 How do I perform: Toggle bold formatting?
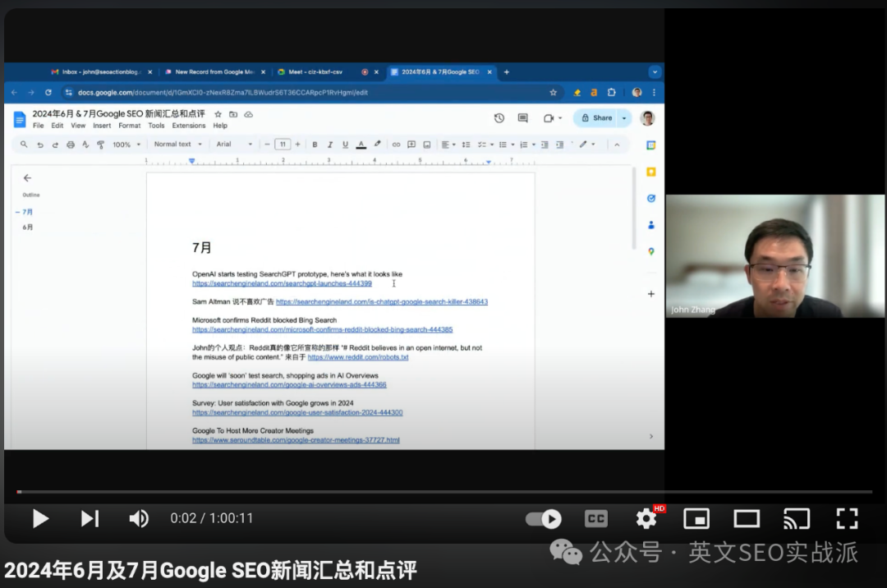point(315,145)
